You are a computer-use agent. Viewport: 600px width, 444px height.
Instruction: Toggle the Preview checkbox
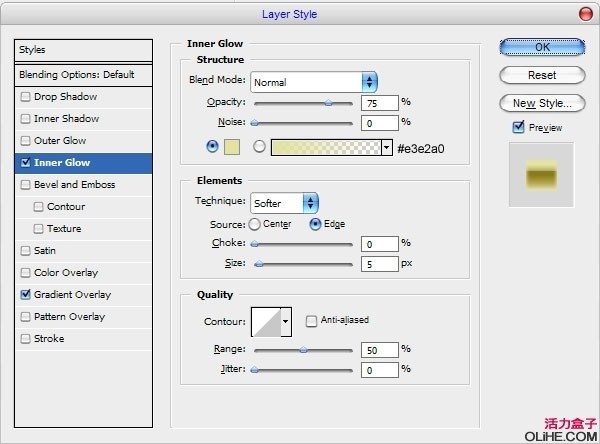pos(518,127)
